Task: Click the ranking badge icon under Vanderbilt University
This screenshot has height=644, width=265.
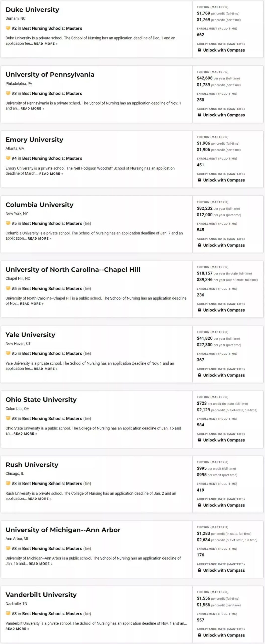Action: coord(8,613)
